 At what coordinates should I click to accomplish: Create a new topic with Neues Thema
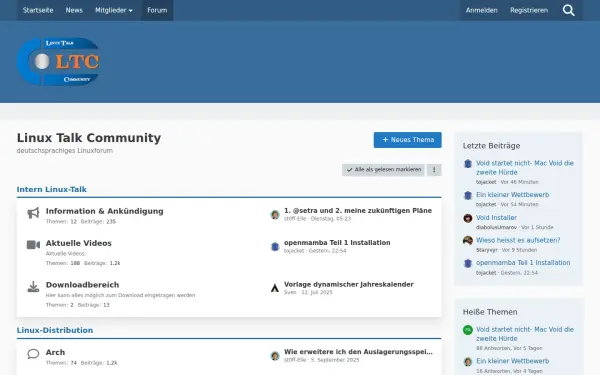(408, 140)
